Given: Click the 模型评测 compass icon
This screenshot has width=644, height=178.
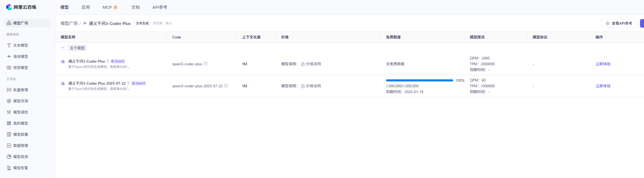Looking at the screenshot, I should [9, 101].
